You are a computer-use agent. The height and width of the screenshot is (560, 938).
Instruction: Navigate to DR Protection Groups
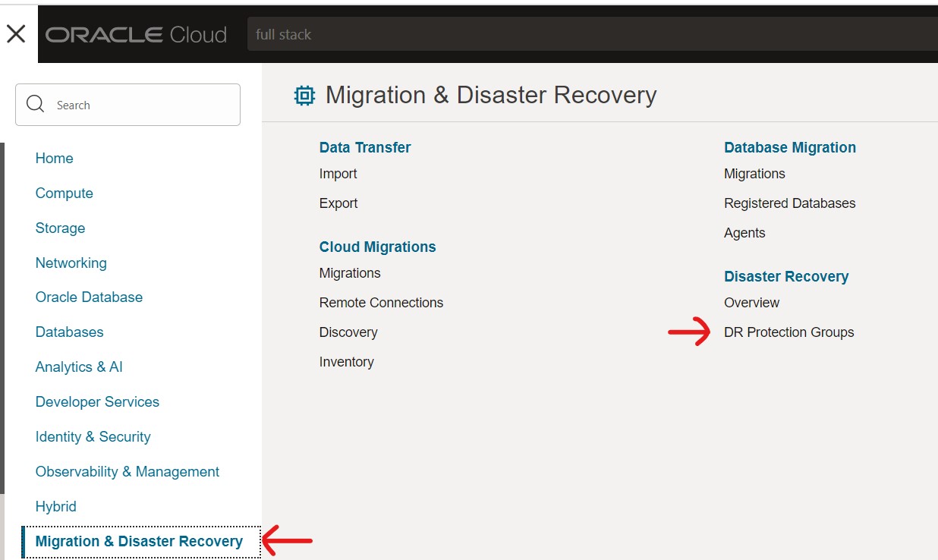point(789,332)
